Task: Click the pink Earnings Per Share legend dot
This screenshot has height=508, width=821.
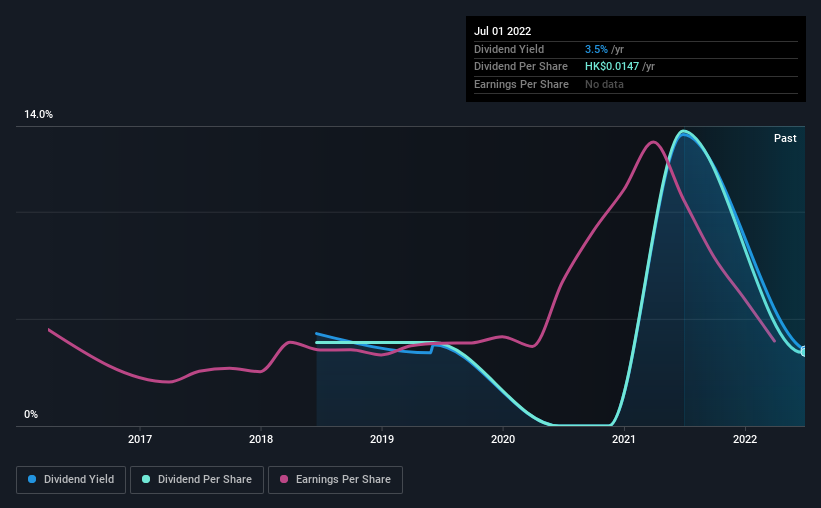Action: tap(284, 479)
